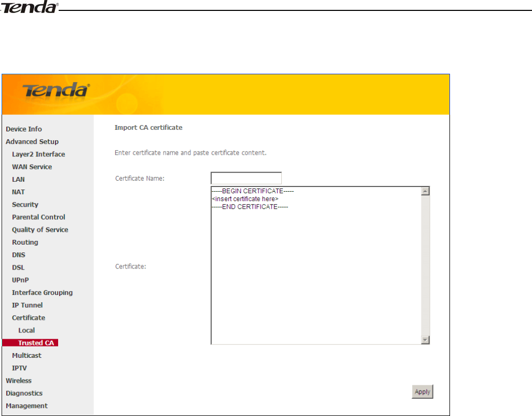Viewport: 532px width, 416px height.
Task: Click the 'Import CA certificate' heading
Action: pos(148,127)
